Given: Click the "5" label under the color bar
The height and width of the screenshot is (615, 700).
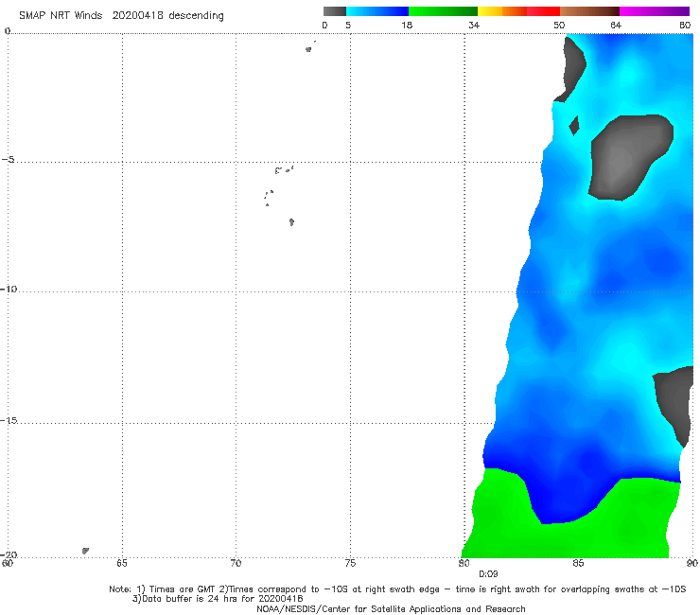Looking at the screenshot, I should point(348,25).
